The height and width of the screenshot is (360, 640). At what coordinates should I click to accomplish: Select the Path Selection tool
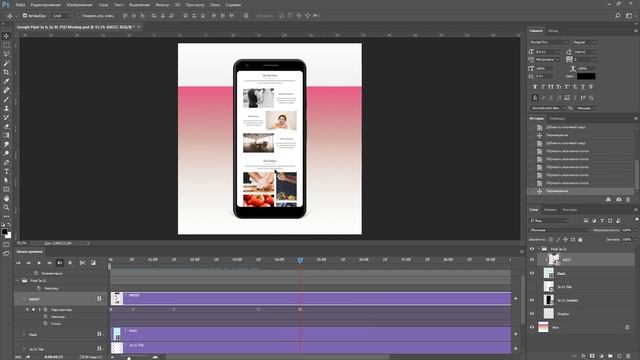(x=6, y=180)
